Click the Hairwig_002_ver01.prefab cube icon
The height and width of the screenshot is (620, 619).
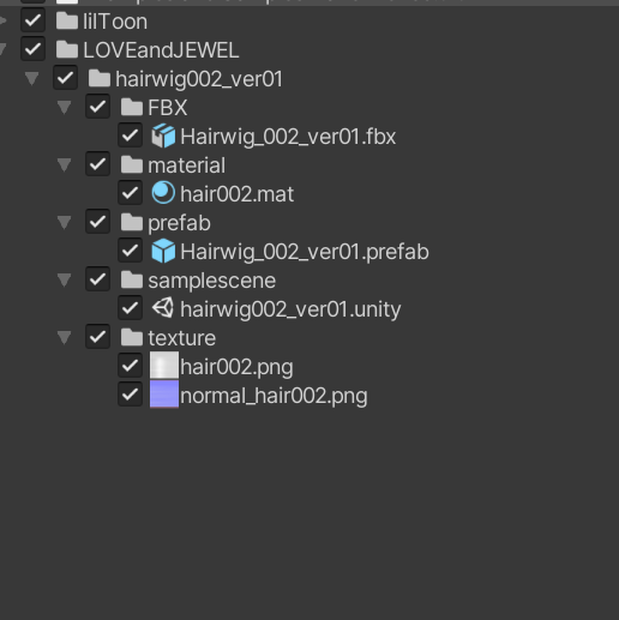(163, 251)
